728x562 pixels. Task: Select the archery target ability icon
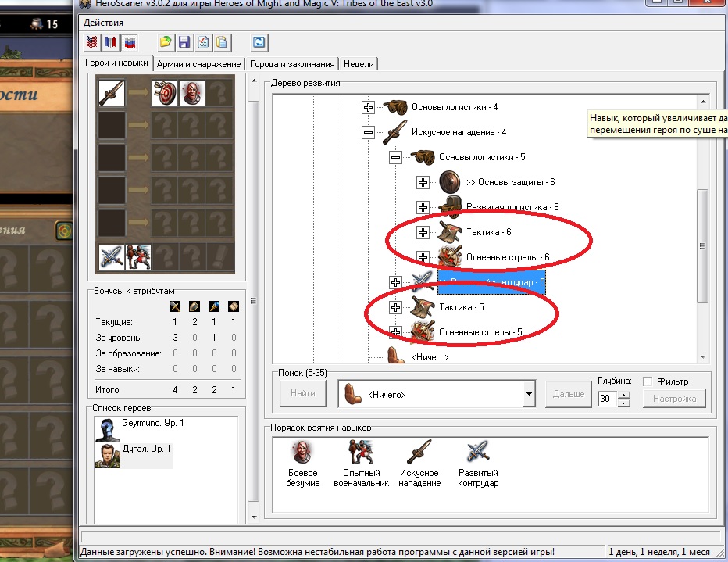165,93
